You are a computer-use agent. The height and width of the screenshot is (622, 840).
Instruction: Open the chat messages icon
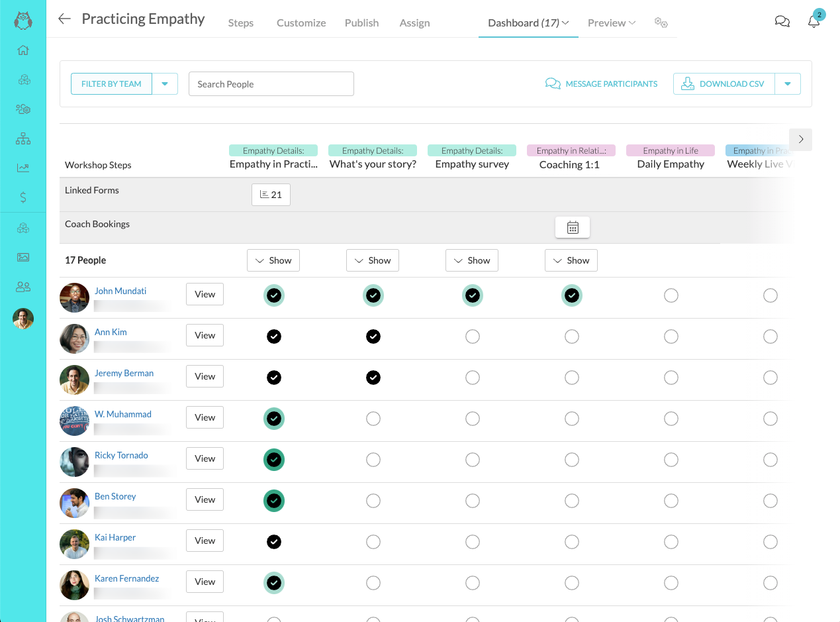pos(782,22)
